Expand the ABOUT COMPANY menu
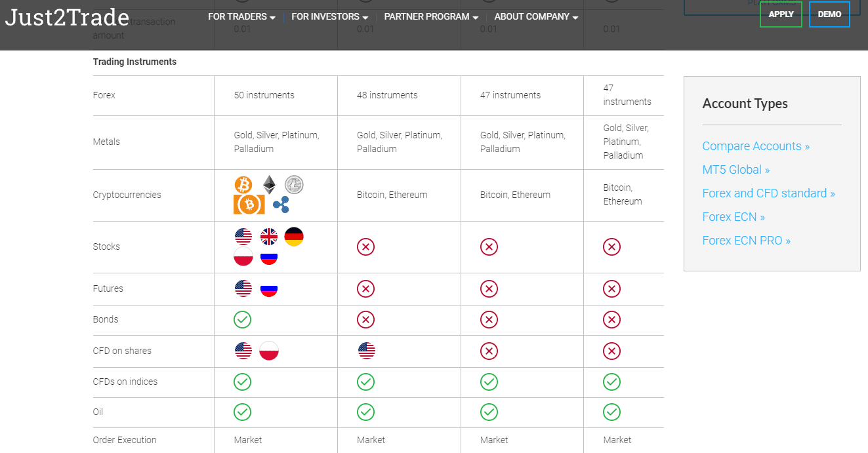This screenshot has height=453, width=868. point(536,16)
